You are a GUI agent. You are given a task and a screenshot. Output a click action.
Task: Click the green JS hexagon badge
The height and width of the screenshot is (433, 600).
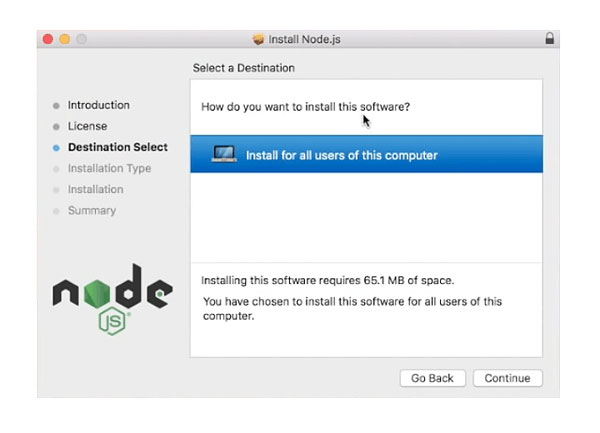pos(112,320)
